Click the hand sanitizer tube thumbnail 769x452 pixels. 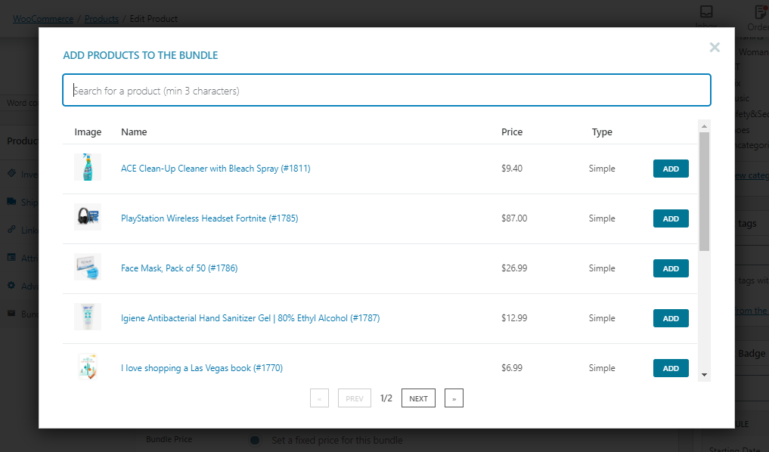click(x=88, y=317)
